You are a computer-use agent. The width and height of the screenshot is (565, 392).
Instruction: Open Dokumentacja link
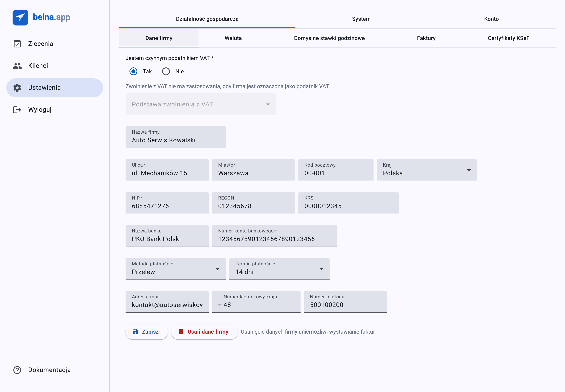(x=55, y=370)
